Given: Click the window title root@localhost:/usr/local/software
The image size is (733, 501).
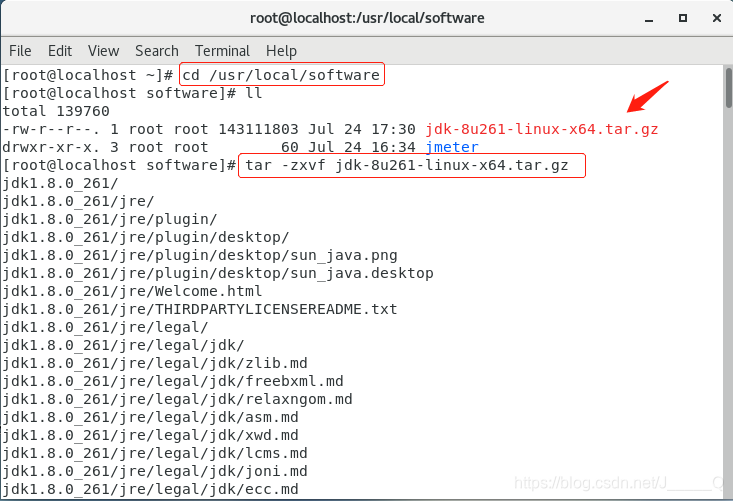Looking at the screenshot, I should point(367,18).
